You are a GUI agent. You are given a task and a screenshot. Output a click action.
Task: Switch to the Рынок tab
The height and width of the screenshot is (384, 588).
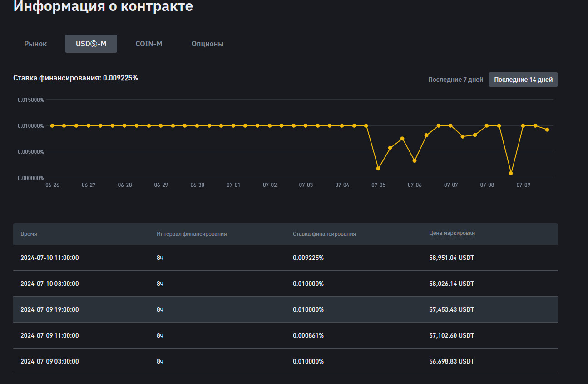(x=35, y=44)
